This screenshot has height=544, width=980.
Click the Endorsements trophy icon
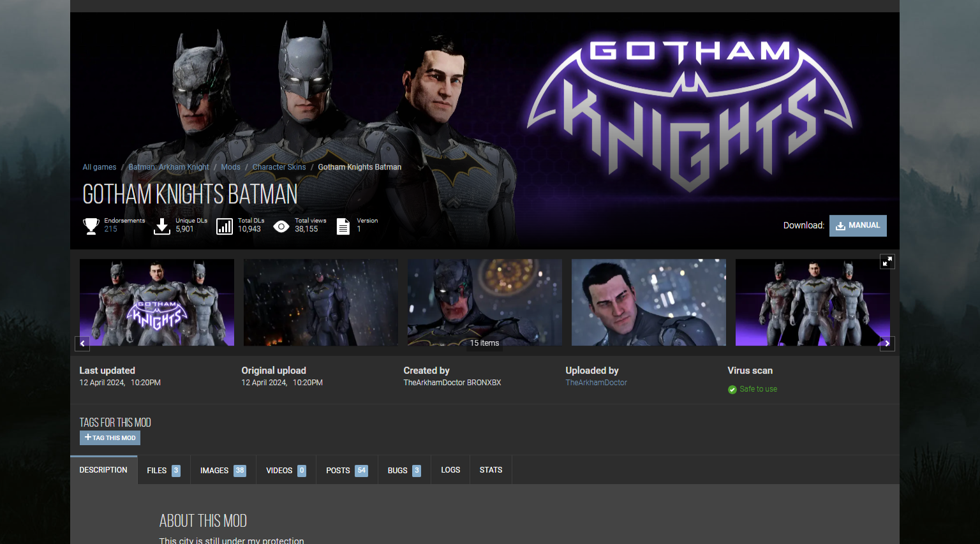pyautogui.click(x=91, y=225)
